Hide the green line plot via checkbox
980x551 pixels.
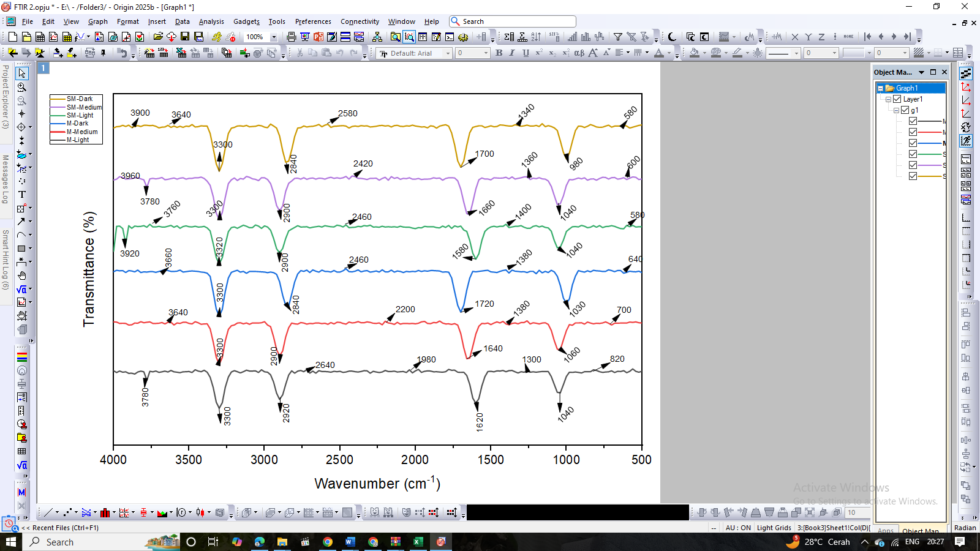913,154
